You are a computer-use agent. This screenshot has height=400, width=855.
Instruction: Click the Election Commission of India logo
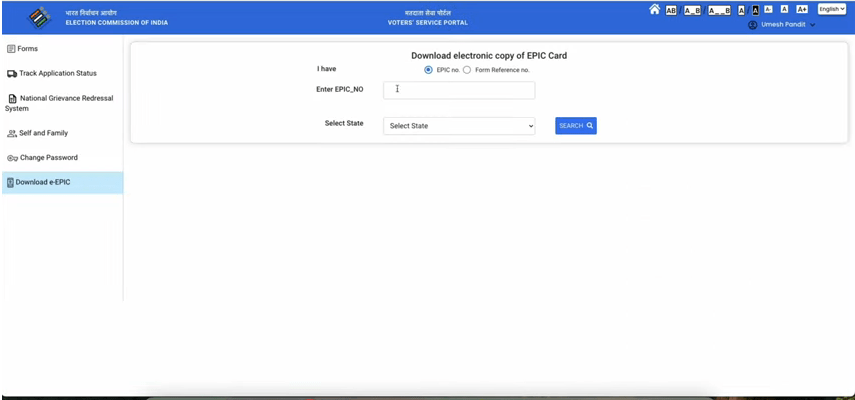[x=41, y=17]
